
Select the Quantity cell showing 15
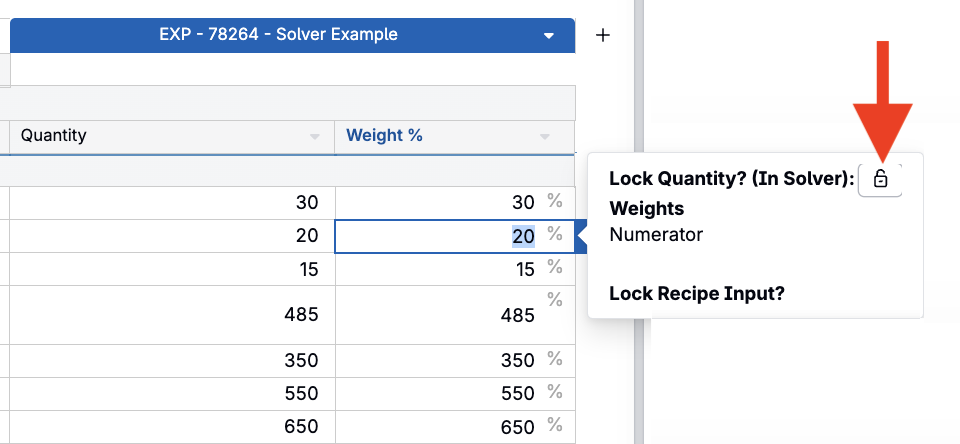[x=172, y=269]
